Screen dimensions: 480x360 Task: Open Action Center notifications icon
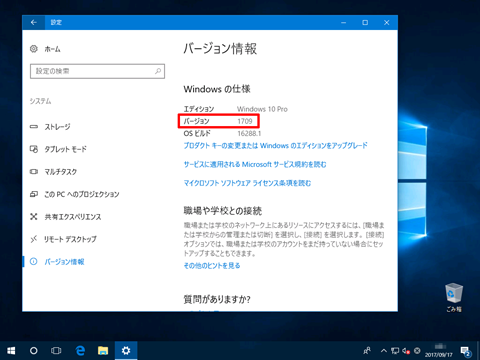click(x=465, y=351)
